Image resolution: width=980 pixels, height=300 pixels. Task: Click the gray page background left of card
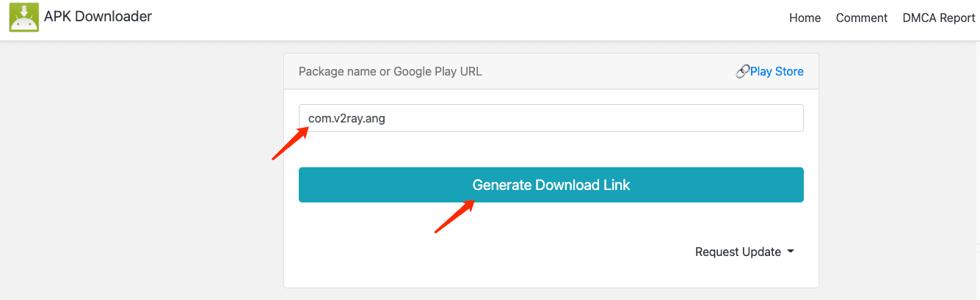[139, 169]
